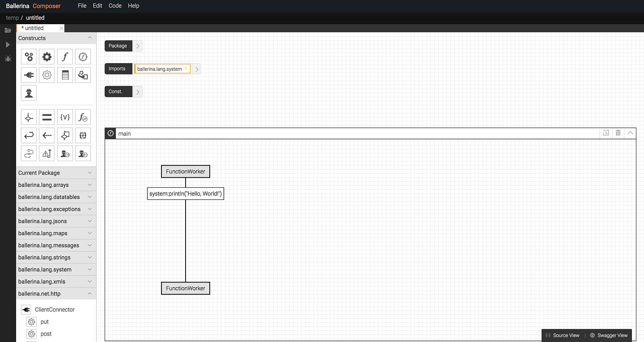
Task: Open the file explorer sidebar icon
Action: point(8,30)
